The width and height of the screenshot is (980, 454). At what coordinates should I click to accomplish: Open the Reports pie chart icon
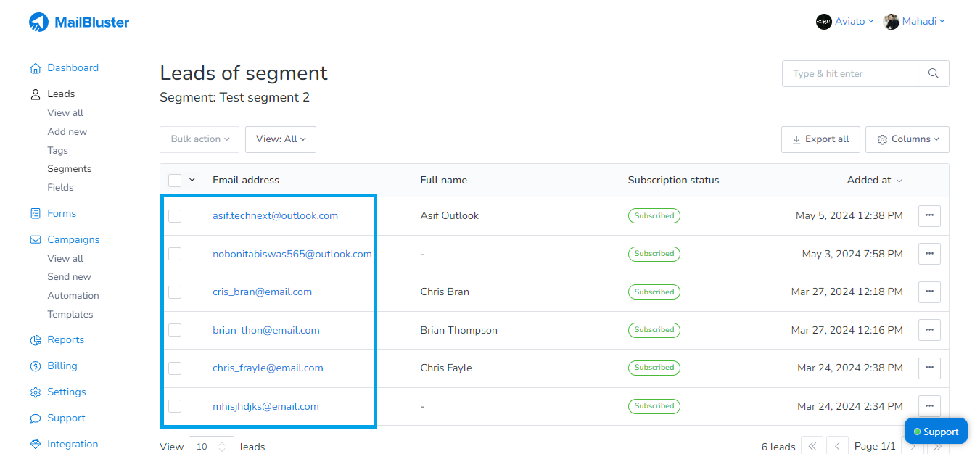35,340
